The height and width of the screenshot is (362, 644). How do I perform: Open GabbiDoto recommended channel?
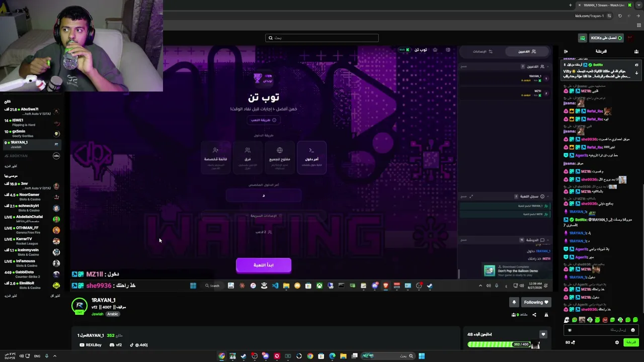click(31, 274)
